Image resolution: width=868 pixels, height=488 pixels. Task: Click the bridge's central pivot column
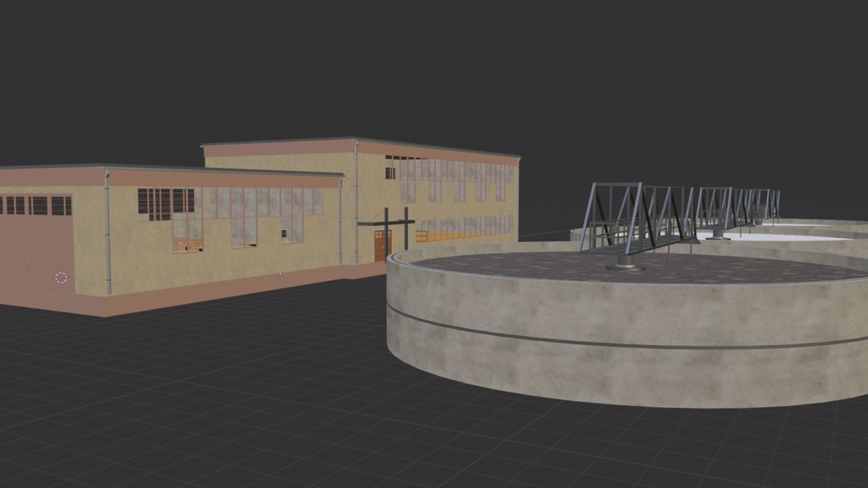click(625, 261)
